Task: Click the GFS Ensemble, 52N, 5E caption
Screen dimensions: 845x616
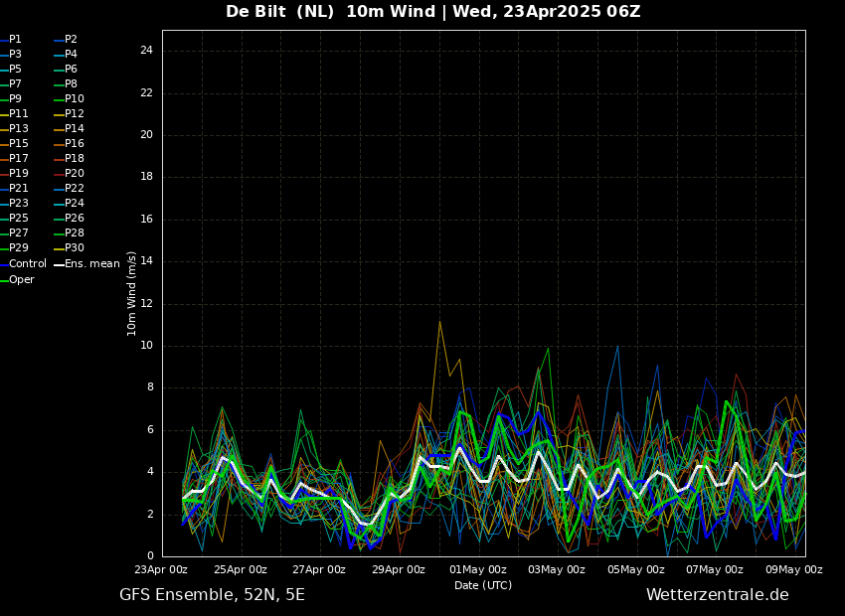Action: click(212, 595)
